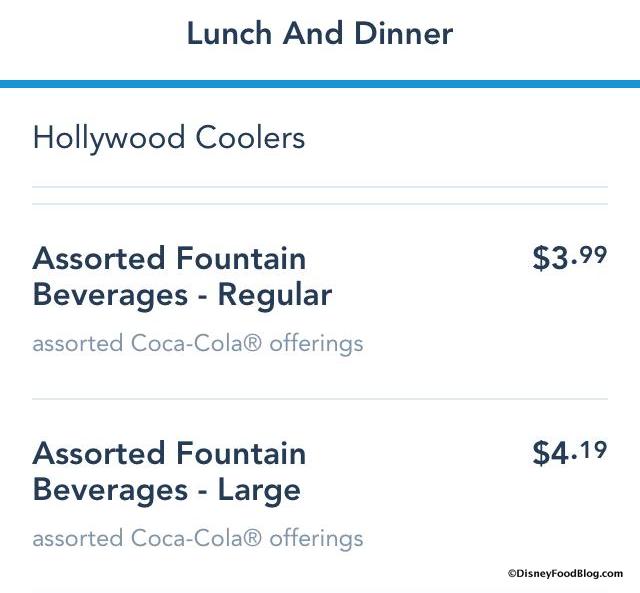The width and height of the screenshot is (640, 593).
Task: Click the ® symbol in the Large description
Action: [254, 539]
